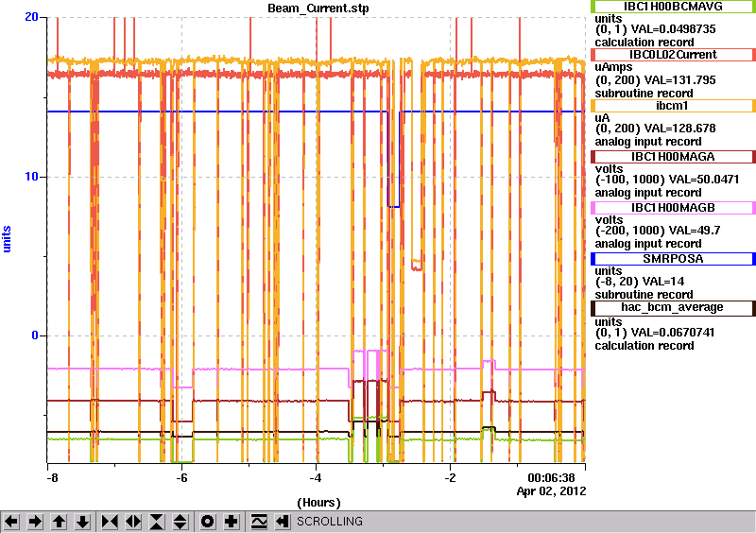Click 'subroutine record' under SMRPOSA

click(x=644, y=295)
